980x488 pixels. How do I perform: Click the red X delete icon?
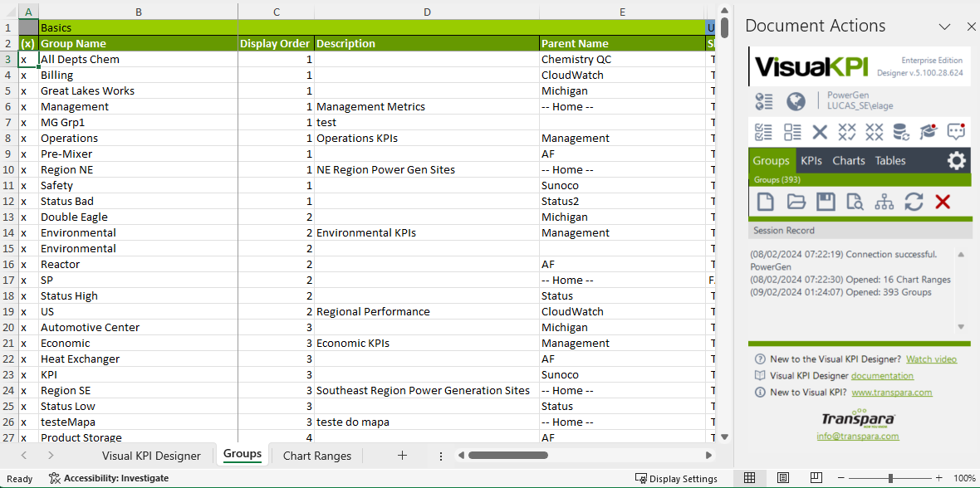point(943,201)
